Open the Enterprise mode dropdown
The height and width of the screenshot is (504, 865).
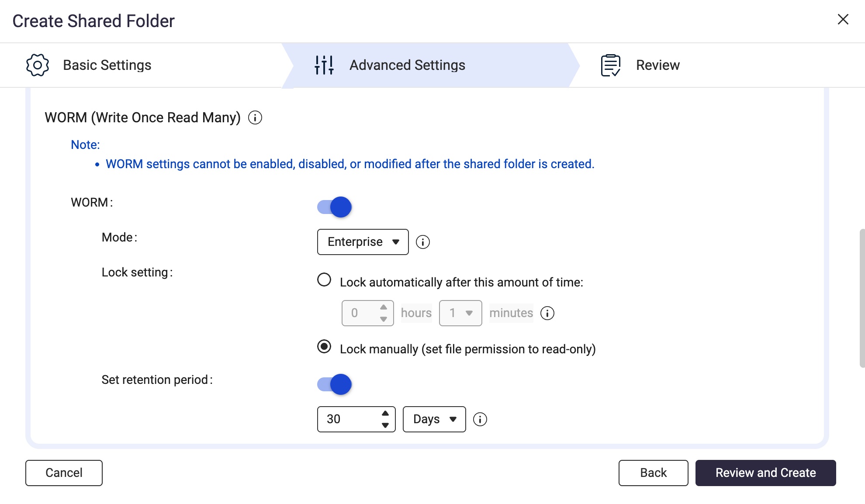point(363,242)
